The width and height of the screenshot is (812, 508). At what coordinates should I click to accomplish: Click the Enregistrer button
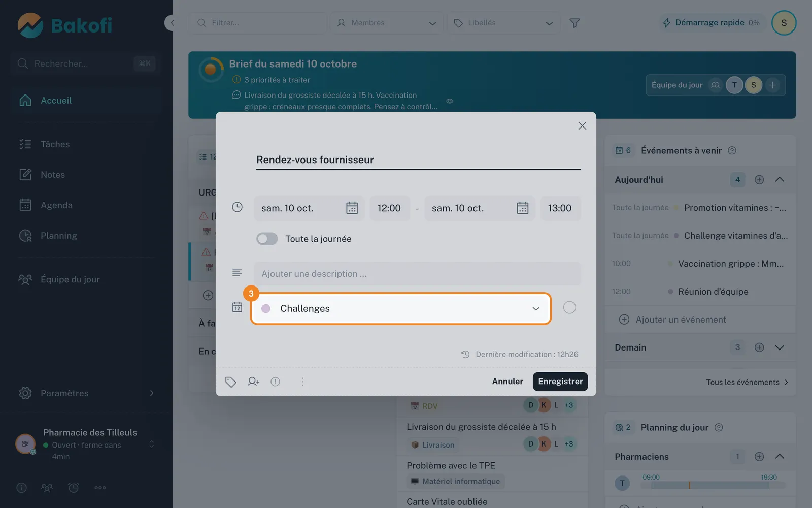(x=560, y=382)
